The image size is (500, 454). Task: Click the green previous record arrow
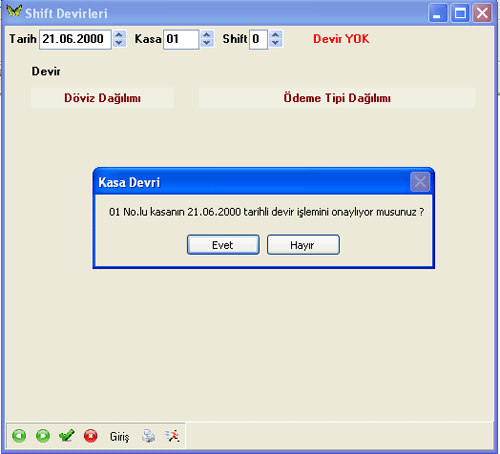point(19,436)
